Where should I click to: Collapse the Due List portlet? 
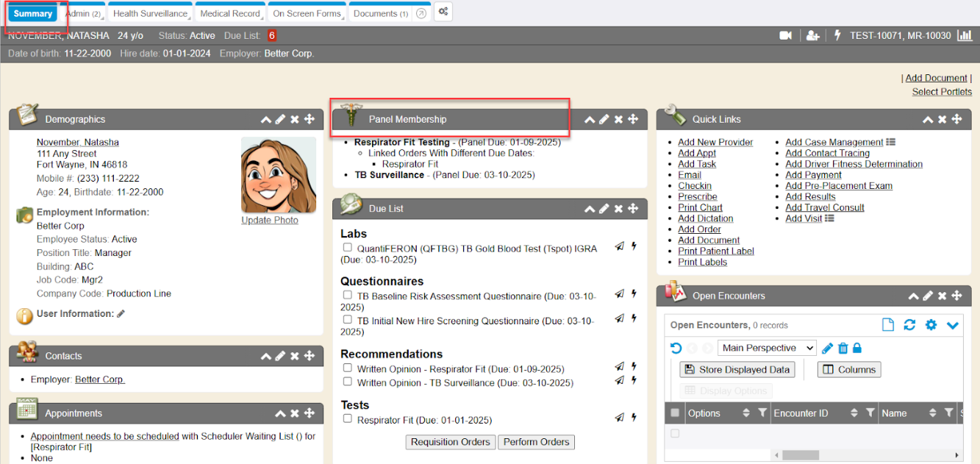point(589,209)
